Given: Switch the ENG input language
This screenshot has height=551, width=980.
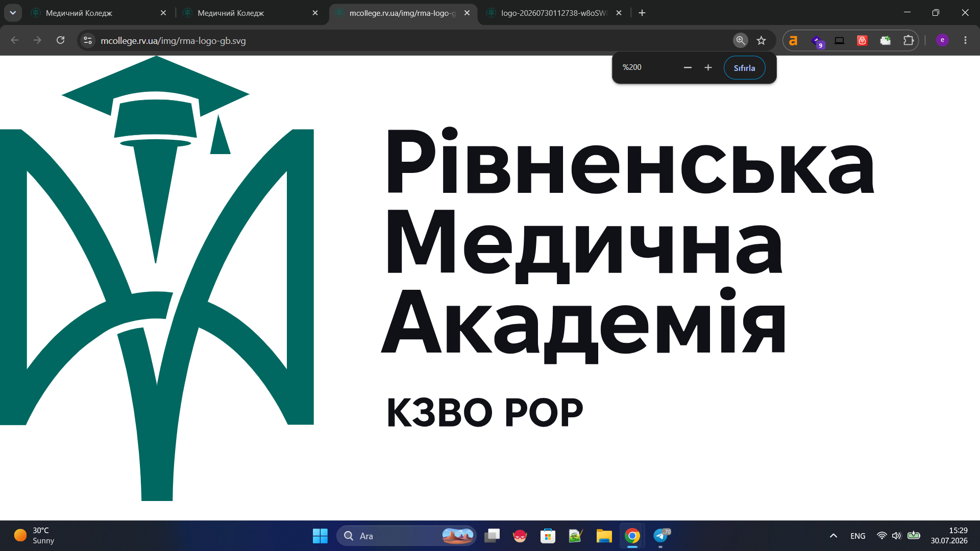Looking at the screenshot, I should tap(857, 536).
